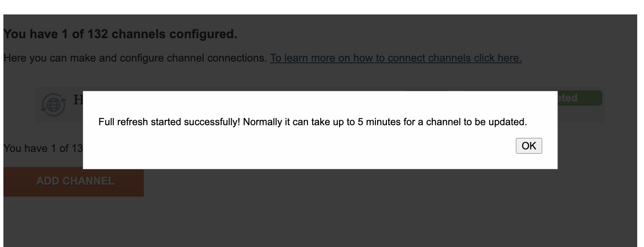Click the lower 'You have 1 of 13' text
This screenshot has height=247, width=644.
coord(43,149)
